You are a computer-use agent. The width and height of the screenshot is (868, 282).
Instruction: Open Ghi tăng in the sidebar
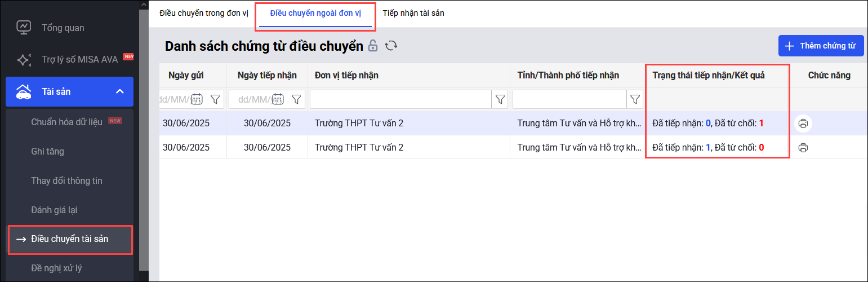point(47,151)
